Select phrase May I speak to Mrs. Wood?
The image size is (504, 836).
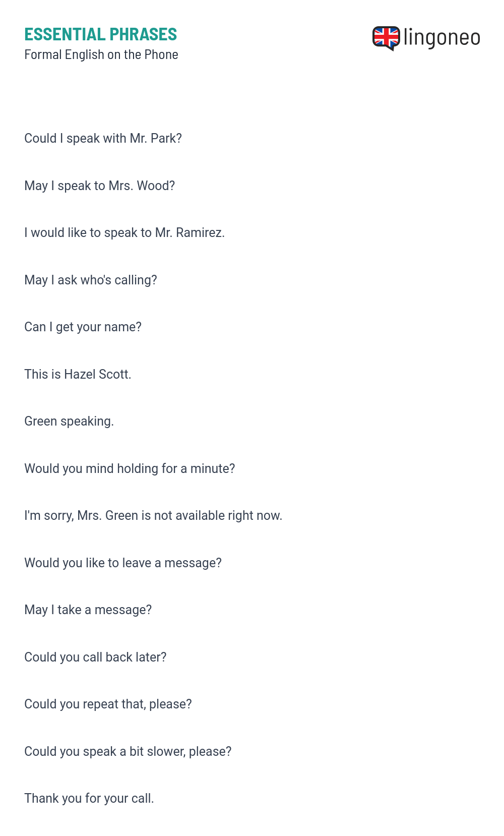pyautogui.click(x=100, y=186)
